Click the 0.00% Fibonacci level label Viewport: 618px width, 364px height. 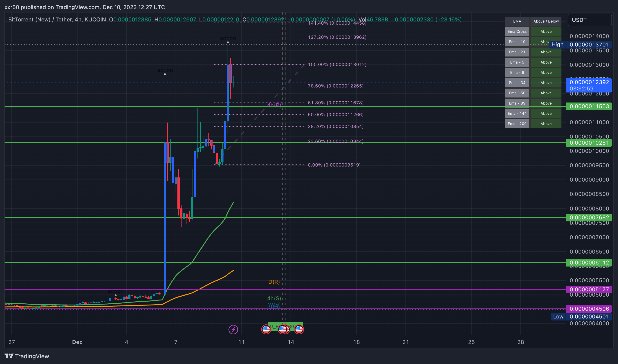[334, 165]
